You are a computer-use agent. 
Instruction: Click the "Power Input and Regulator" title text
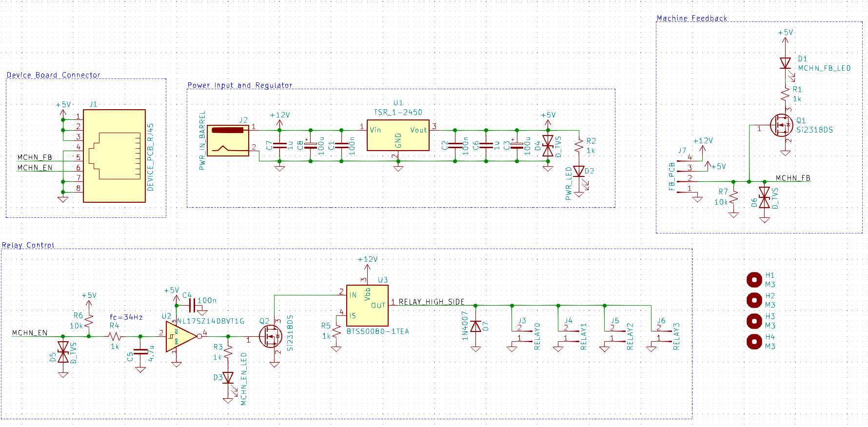point(240,85)
